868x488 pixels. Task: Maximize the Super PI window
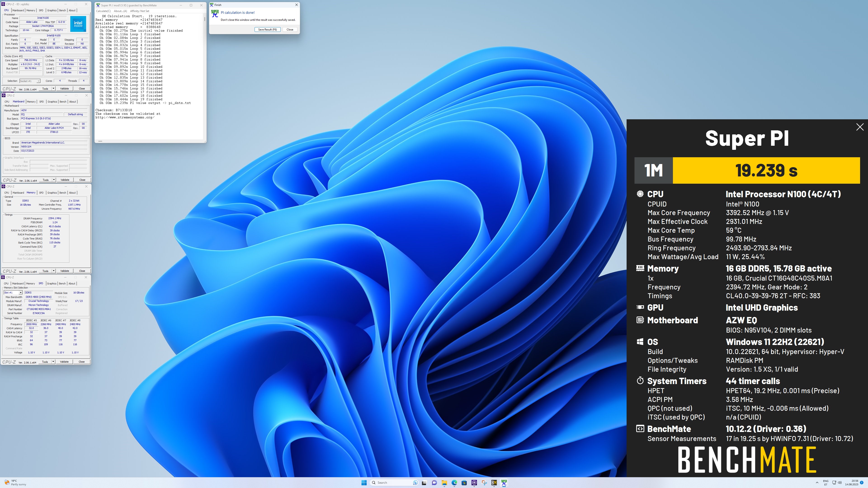[x=191, y=5]
